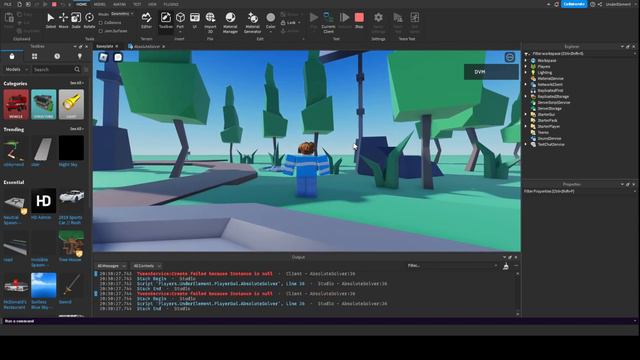The image size is (640, 360).
Task: Click See All next to Trending
Action: (x=76, y=129)
